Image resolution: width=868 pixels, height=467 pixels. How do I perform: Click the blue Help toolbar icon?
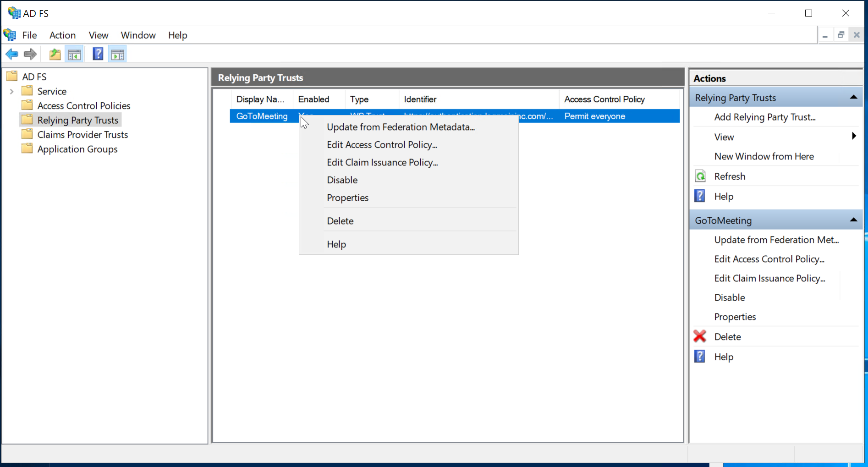98,54
